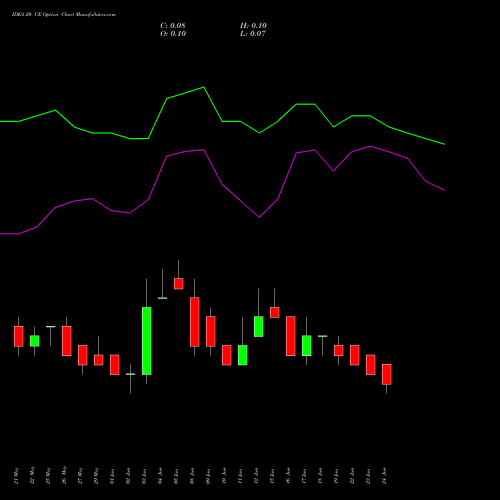Click the '12 Jun' date axis label
500x500 pixels.
point(257,477)
